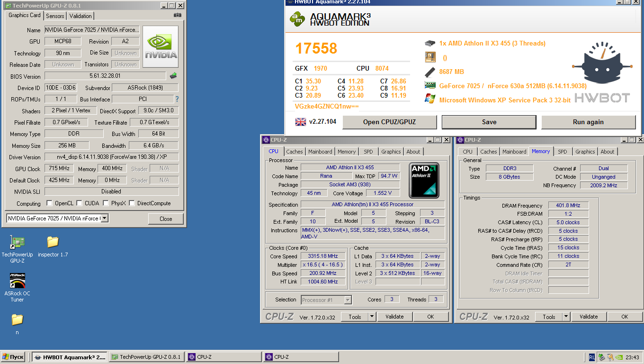This screenshot has height=364, width=644.
Task: Enable the CUDA checkbox
Action: [80, 203]
